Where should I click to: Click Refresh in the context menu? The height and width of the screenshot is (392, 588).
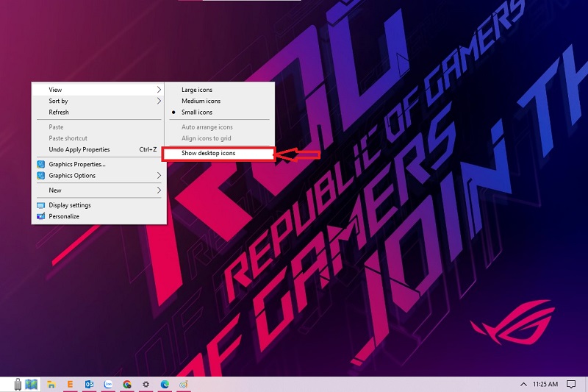coord(59,113)
